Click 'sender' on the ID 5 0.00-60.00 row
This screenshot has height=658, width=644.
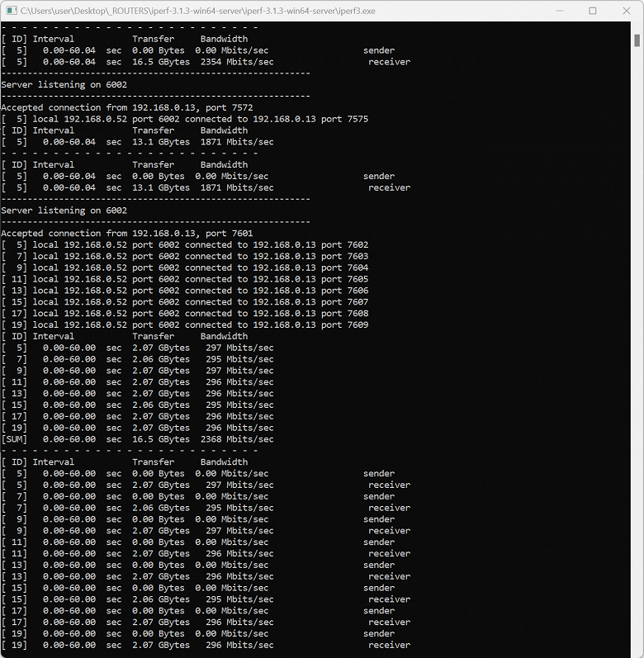pyautogui.click(x=379, y=473)
